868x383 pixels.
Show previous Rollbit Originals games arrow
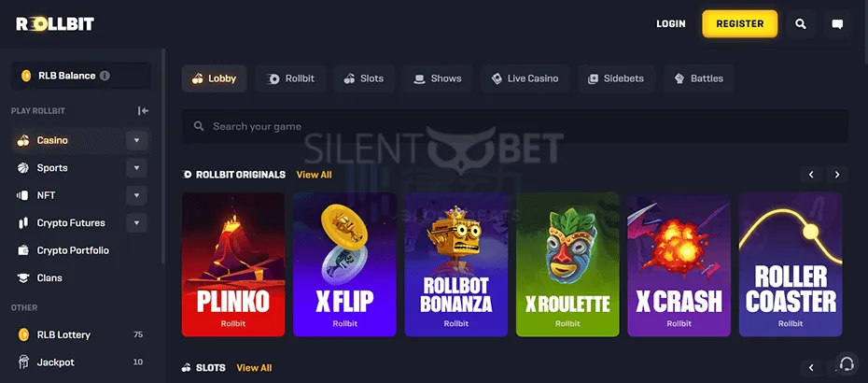[x=811, y=175]
